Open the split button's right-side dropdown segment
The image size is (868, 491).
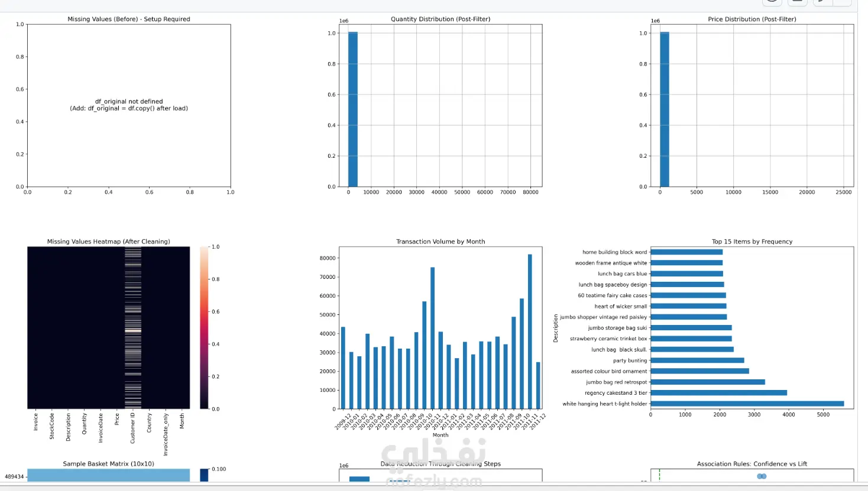(843, 3)
